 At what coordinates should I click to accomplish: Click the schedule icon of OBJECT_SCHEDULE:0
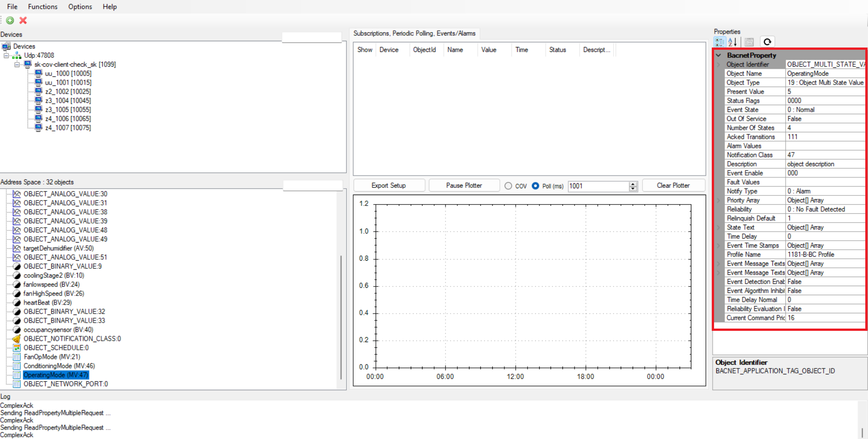tap(17, 348)
